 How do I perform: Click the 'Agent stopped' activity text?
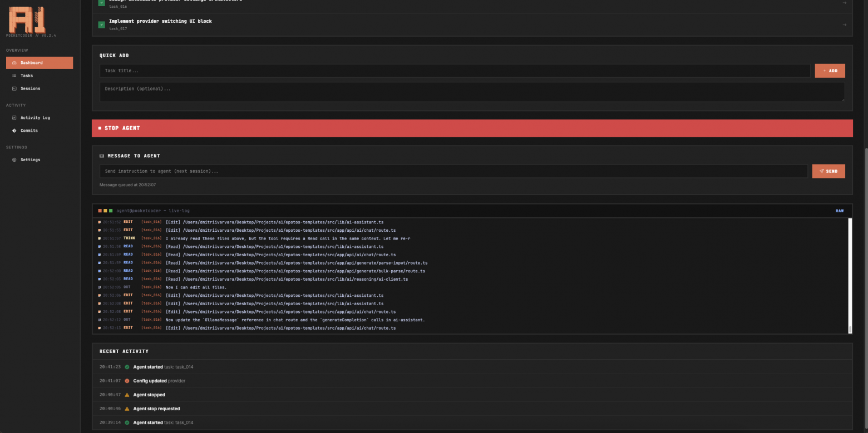coord(149,395)
